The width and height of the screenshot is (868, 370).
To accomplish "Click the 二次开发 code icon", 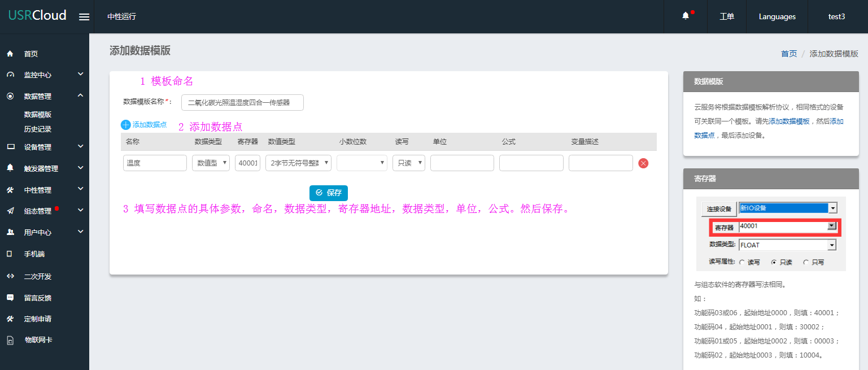I will point(10,276).
